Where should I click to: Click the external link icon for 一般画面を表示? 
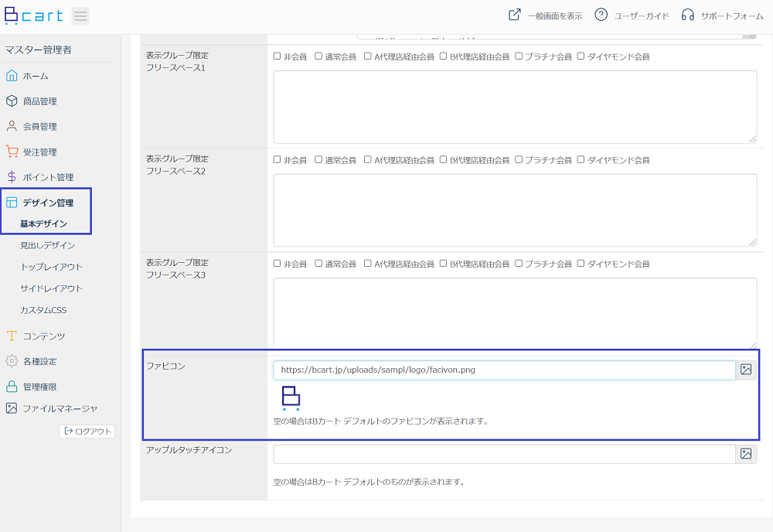[x=514, y=15]
